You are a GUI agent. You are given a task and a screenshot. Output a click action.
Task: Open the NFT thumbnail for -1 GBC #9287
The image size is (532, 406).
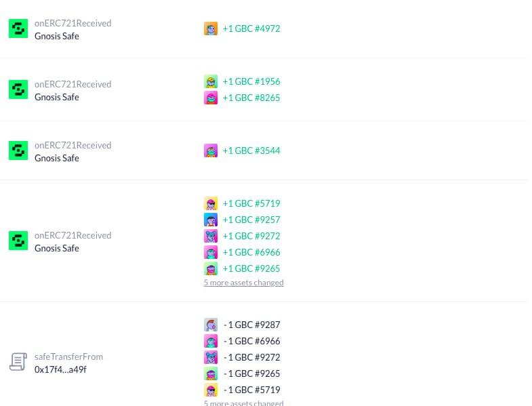coord(211,325)
